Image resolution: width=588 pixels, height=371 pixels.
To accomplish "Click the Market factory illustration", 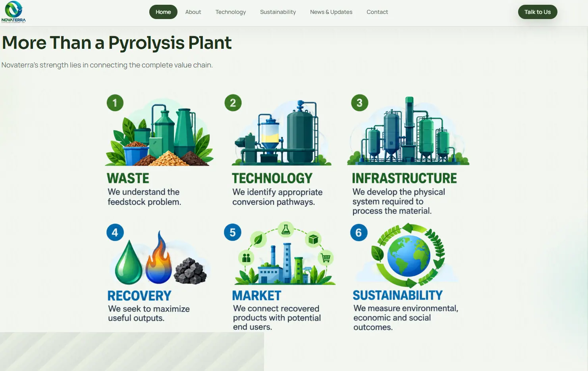I will tap(285, 254).
